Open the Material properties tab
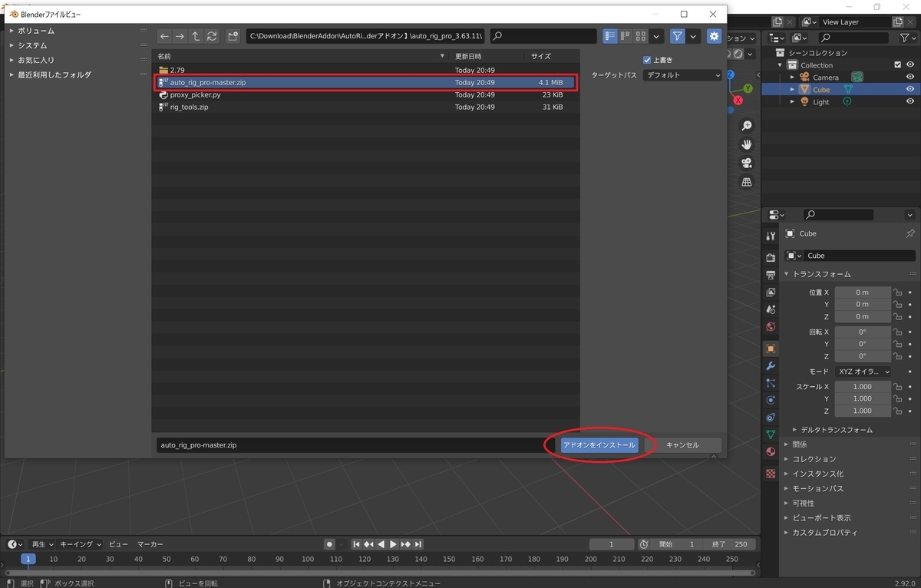Screen dimensions: 921x588 [x=771, y=451]
